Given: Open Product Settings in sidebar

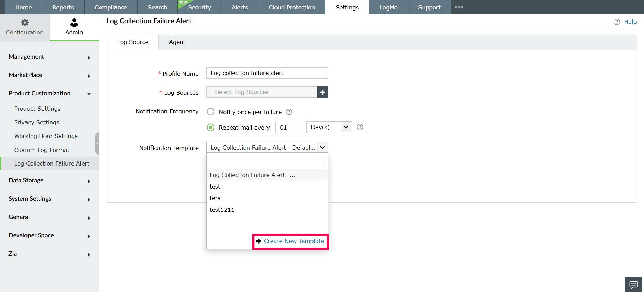Looking at the screenshot, I should tap(37, 109).
